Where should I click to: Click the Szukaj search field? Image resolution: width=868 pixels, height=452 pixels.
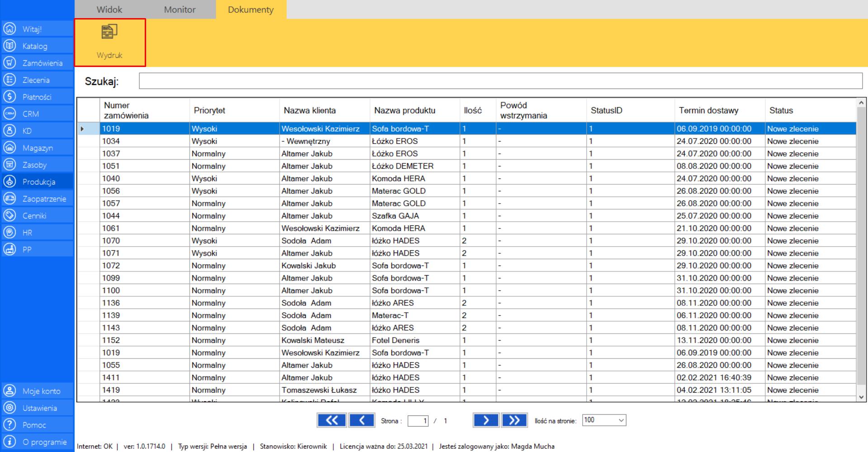(501, 81)
